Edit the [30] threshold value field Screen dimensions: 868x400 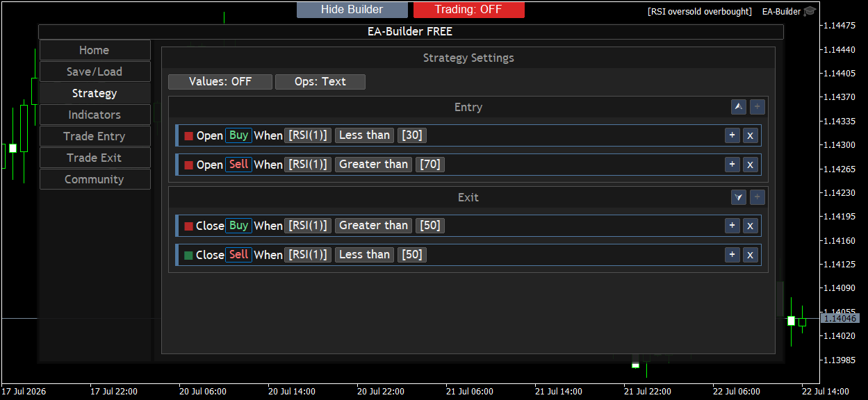[412, 135]
